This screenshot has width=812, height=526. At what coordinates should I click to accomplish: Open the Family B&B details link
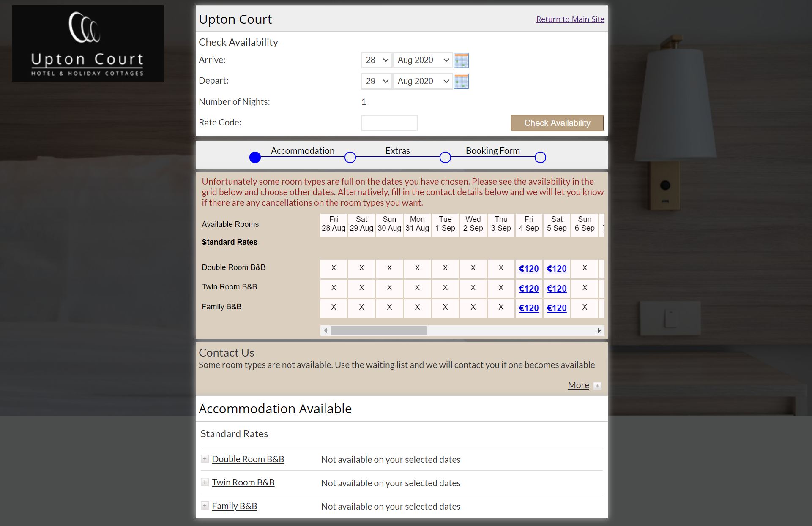coord(235,506)
